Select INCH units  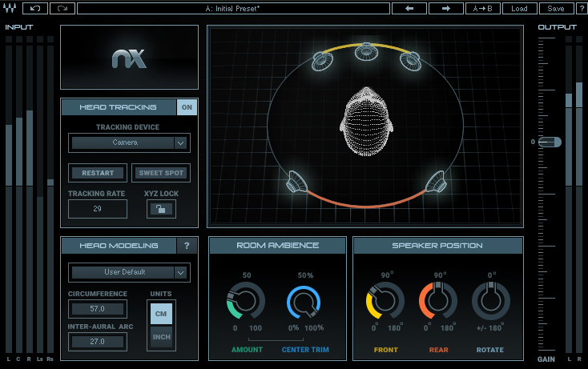coord(161,337)
